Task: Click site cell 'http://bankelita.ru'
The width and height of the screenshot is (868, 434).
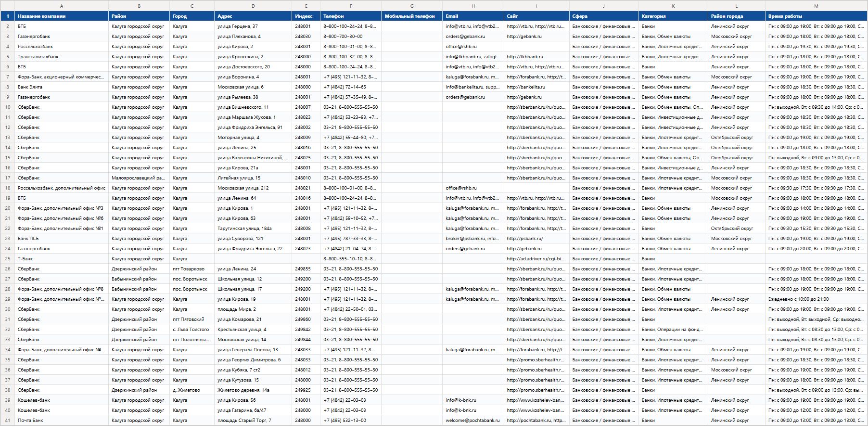Action: [x=536, y=87]
